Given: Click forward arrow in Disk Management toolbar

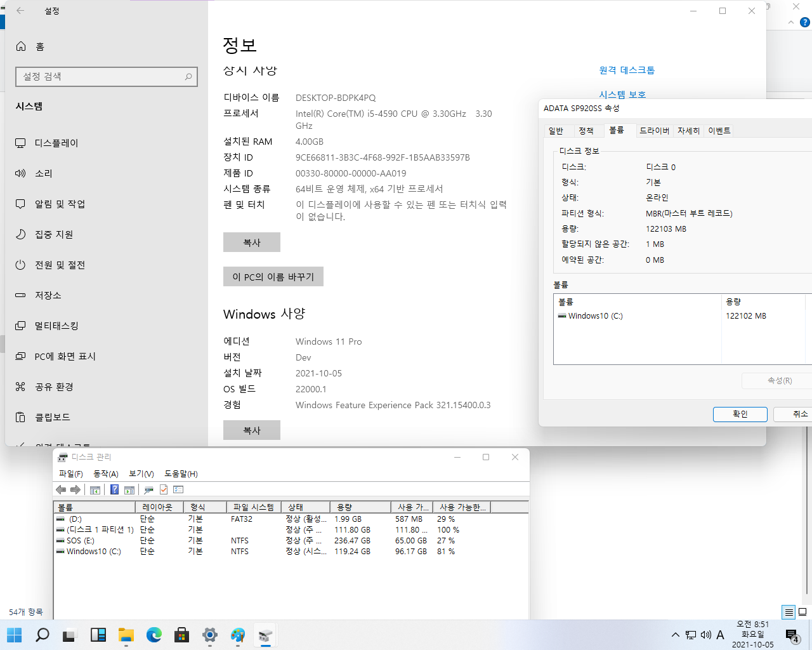Looking at the screenshot, I should (75, 489).
